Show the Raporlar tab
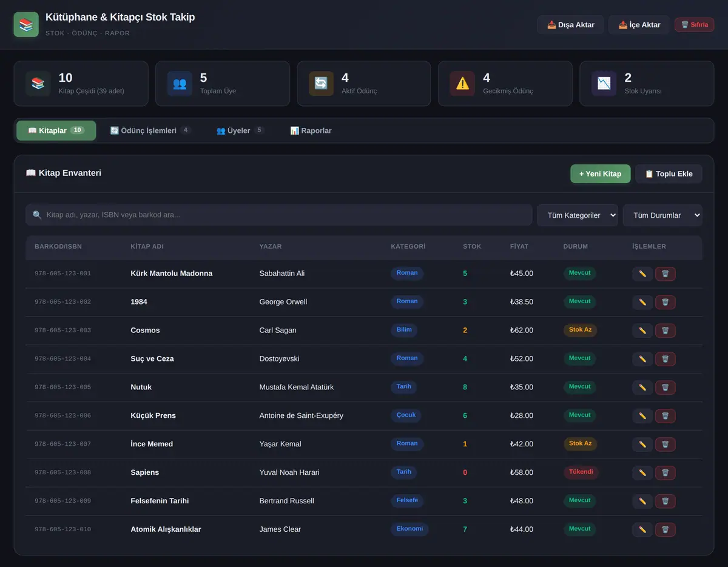This screenshot has width=728, height=567. [311, 130]
